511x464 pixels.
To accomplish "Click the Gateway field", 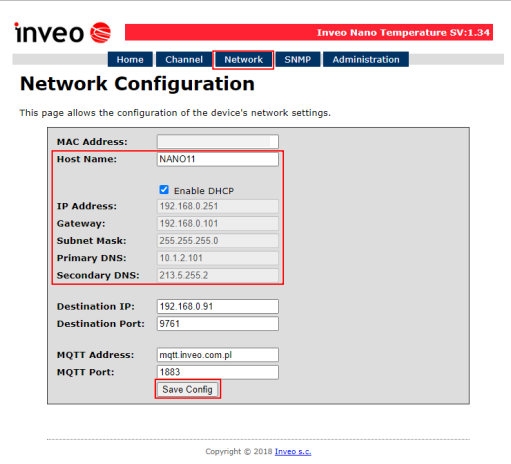I will click(x=218, y=223).
